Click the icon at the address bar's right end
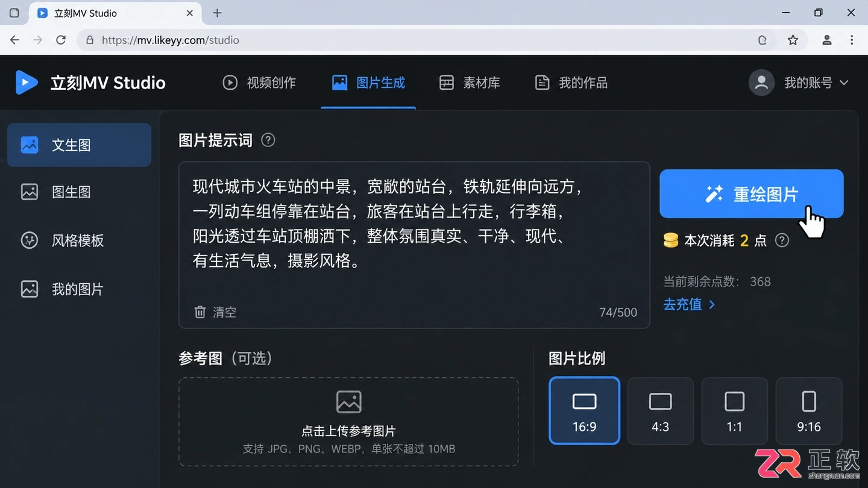 pyautogui.click(x=763, y=40)
